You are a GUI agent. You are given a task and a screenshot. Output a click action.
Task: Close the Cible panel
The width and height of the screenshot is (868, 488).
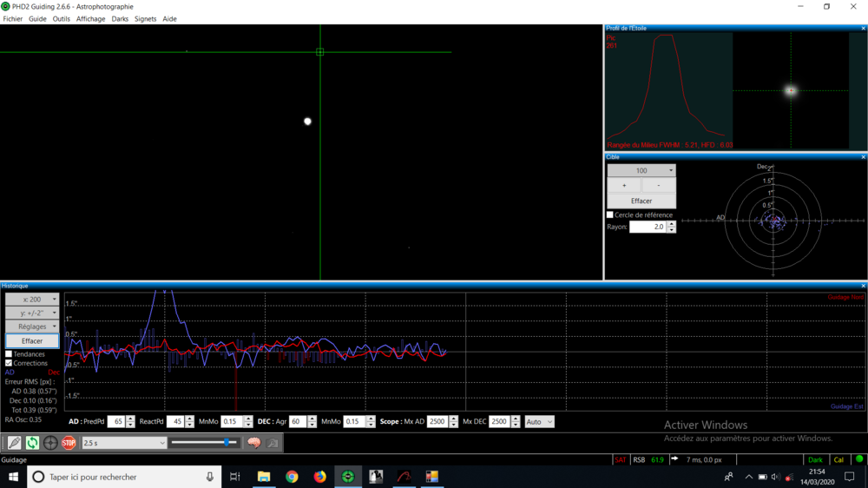tap(863, 157)
